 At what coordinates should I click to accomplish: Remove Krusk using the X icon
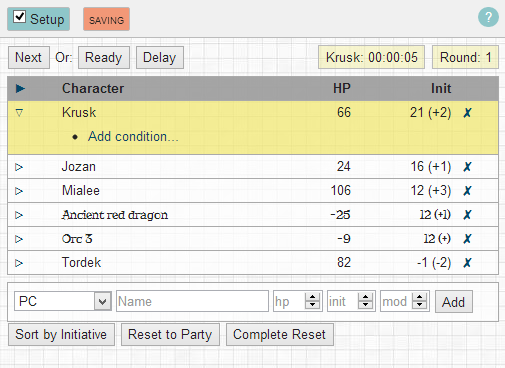coord(467,113)
